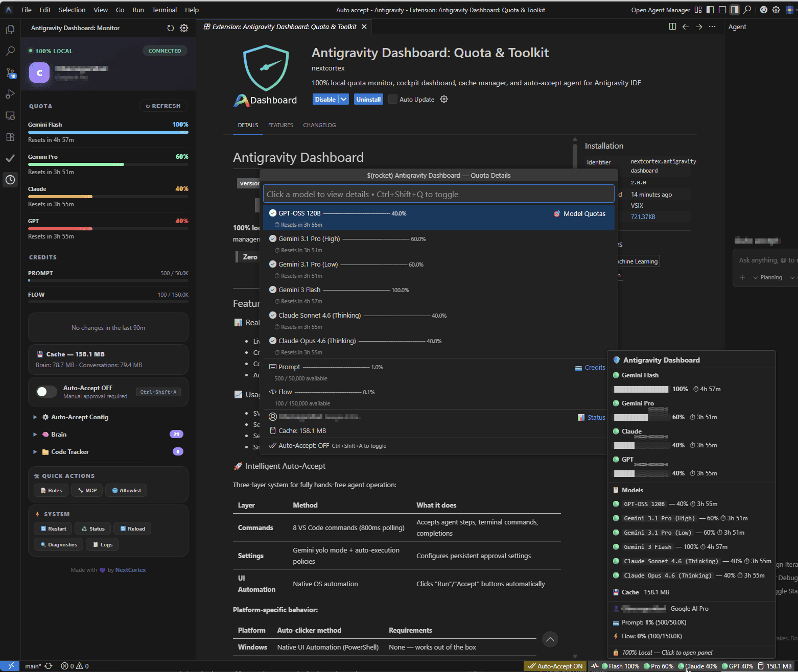Screen dimensions: 798x672
Task: Select the GPT-OSS 120B quota item
Action: tap(439, 218)
